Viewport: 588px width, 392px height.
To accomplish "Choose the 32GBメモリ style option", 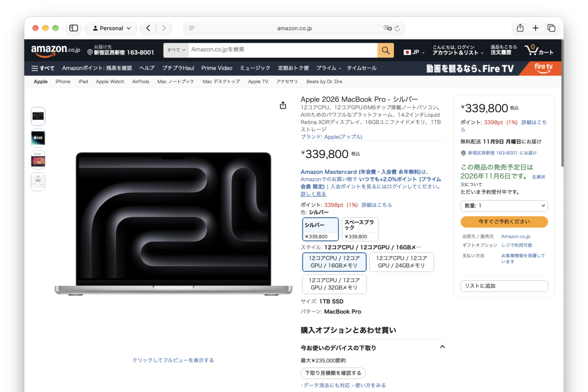I will point(334,284).
